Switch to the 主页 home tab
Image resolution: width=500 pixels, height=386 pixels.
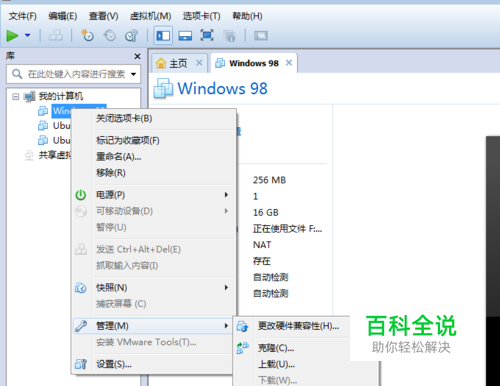tap(178, 63)
